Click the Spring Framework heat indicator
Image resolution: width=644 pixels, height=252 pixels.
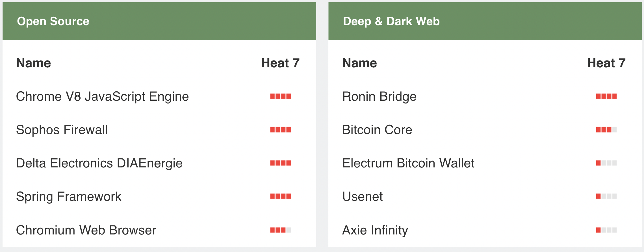click(x=280, y=196)
